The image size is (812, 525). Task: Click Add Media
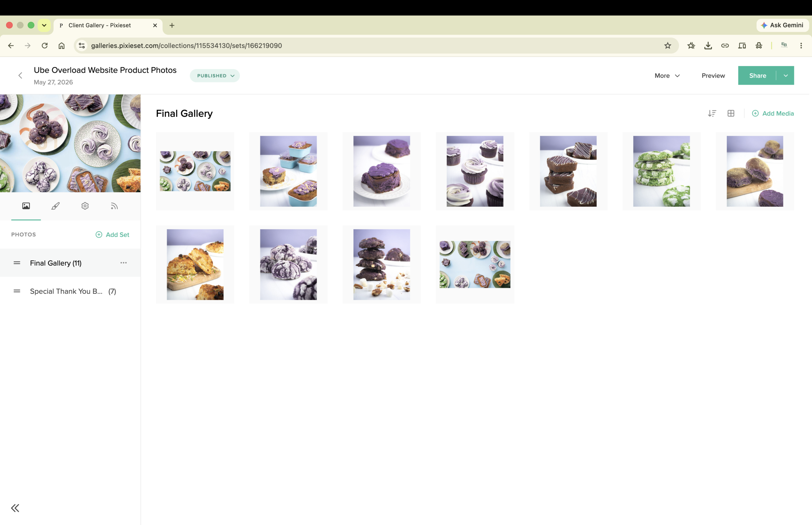pos(773,114)
